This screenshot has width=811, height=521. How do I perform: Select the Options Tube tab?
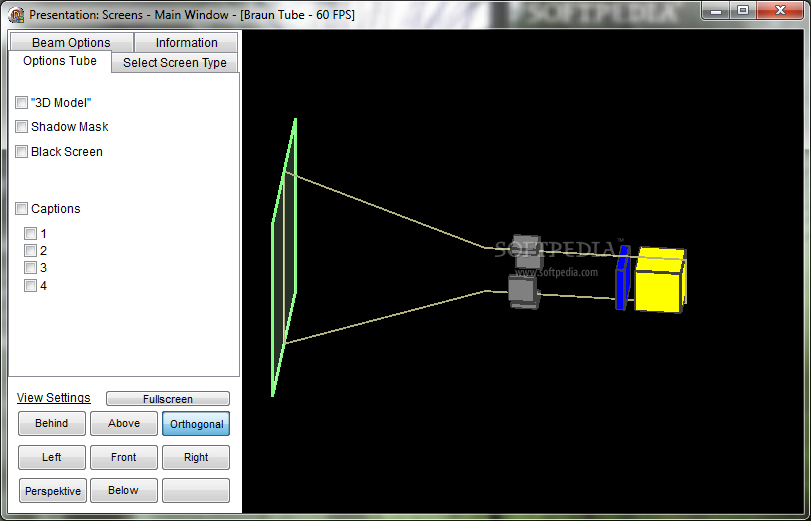(60, 61)
